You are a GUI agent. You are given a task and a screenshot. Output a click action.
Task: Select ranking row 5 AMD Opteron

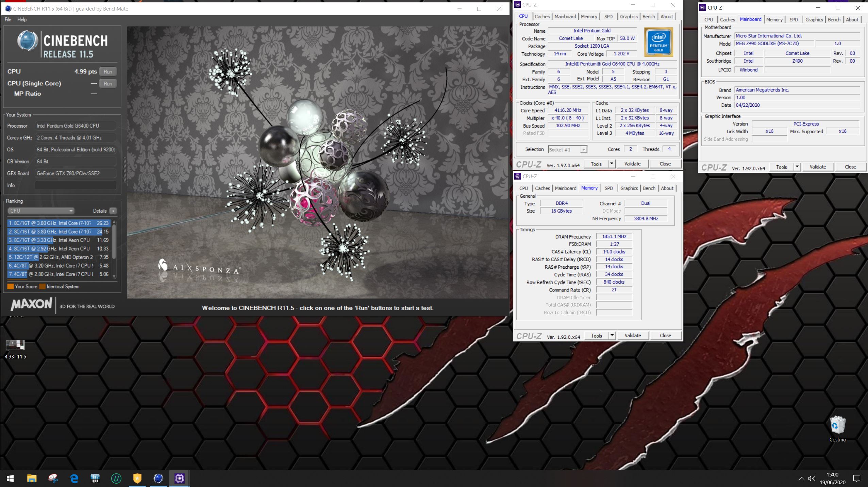coord(59,257)
